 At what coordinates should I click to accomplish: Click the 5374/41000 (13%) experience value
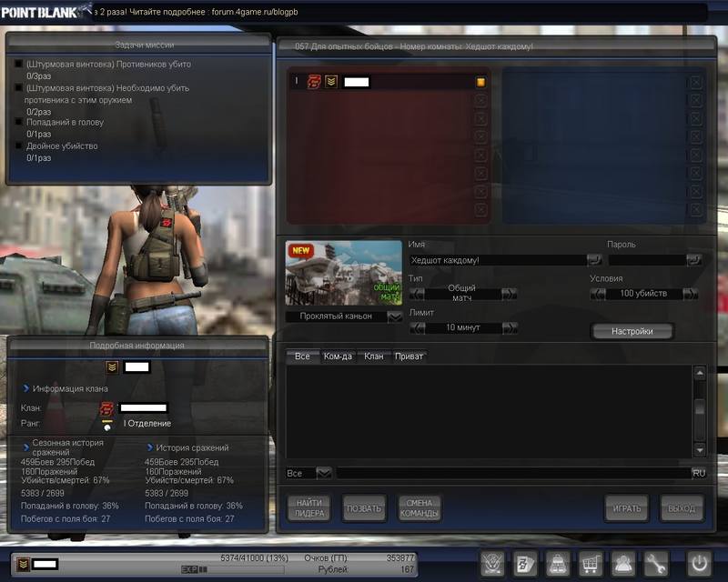[x=254, y=557]
